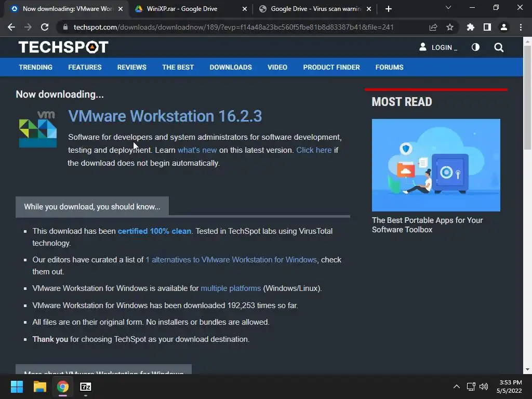Viewport: 532px width, 399px height.
Task: Open 1 alternatives to VMware Workstation link
Action: pos(231,260)
